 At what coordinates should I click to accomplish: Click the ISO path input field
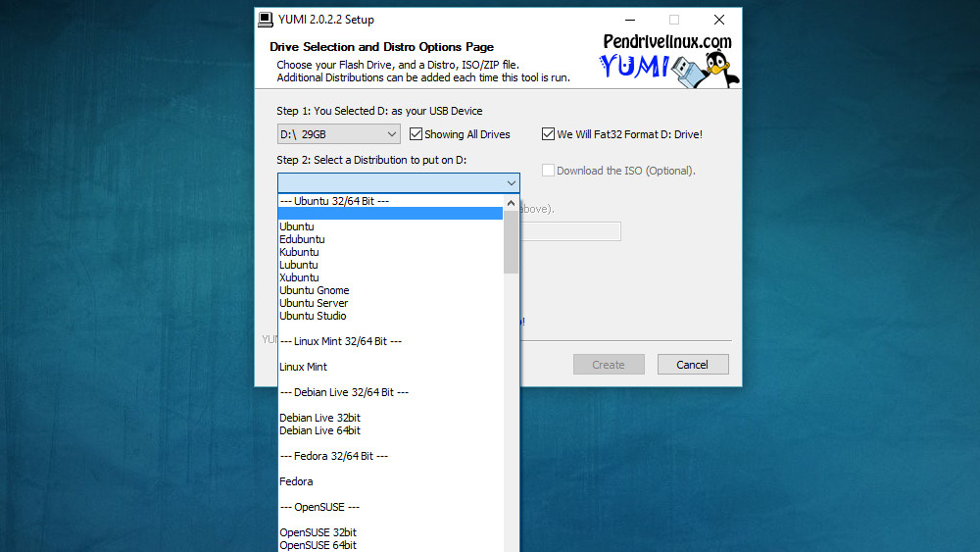[x=570, y=231]
